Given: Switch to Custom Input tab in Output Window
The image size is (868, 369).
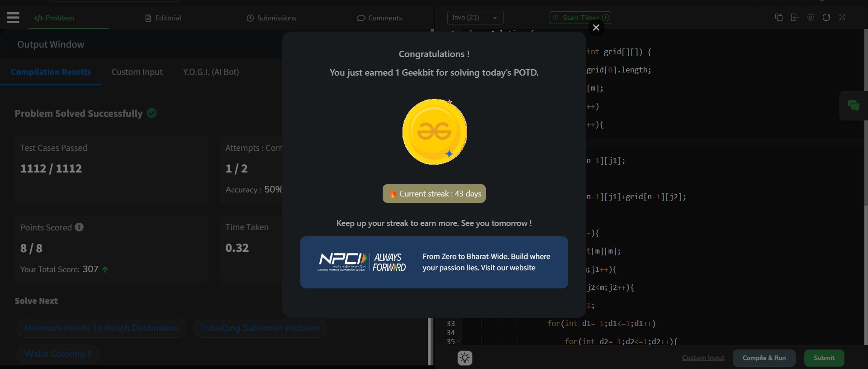Looking at the screenshot, I should tap(137, 72).
